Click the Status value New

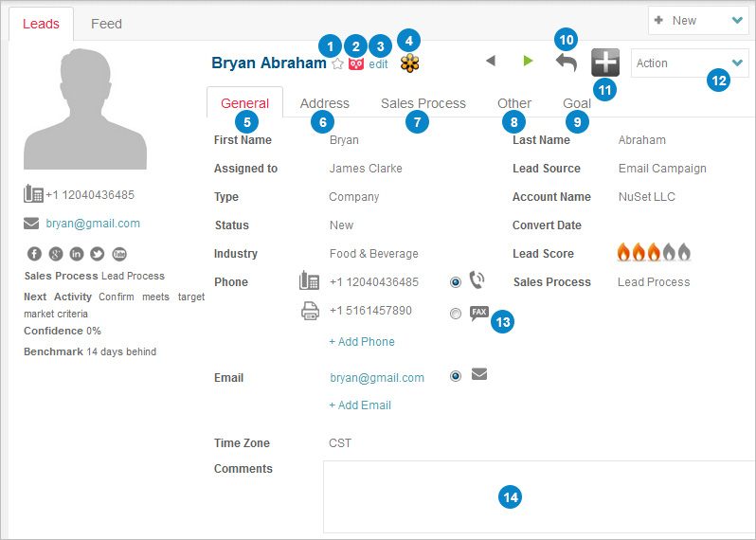pyautogui.click(x=341, y=225)
